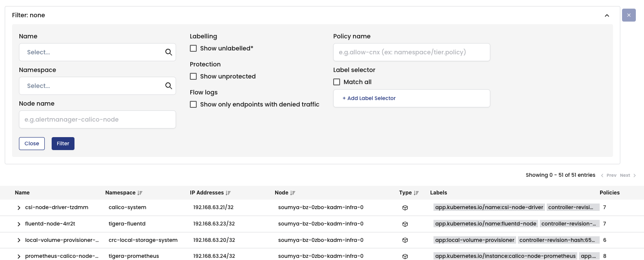Click pod type icon for fluentd-node row

405,224
